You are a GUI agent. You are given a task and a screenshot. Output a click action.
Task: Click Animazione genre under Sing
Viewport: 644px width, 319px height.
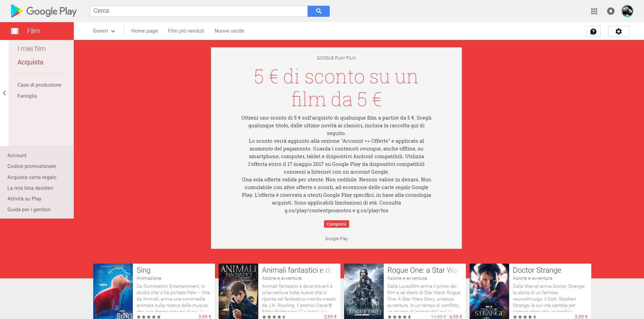(149, 278)
